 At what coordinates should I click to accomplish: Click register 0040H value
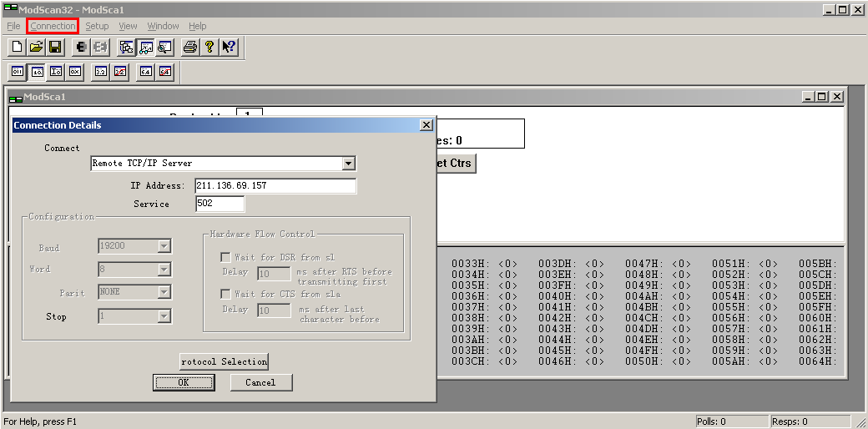coord(594,296)
